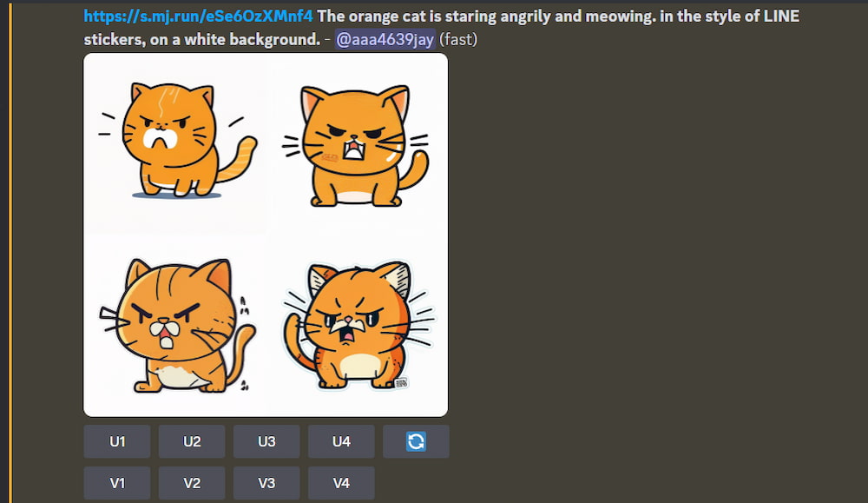Open the cat with white frowning muzzle and ground shadow
This screenshot has height=503, width=868.
click(x=177, y=140)
